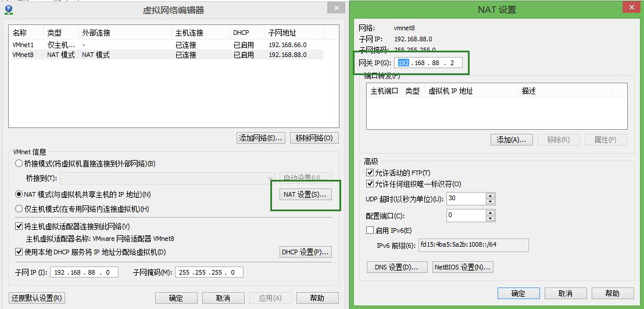Open NetBIOS 设置(N)... button
Image resolution: width=644 pixels, height=309 pixels.
463,268
